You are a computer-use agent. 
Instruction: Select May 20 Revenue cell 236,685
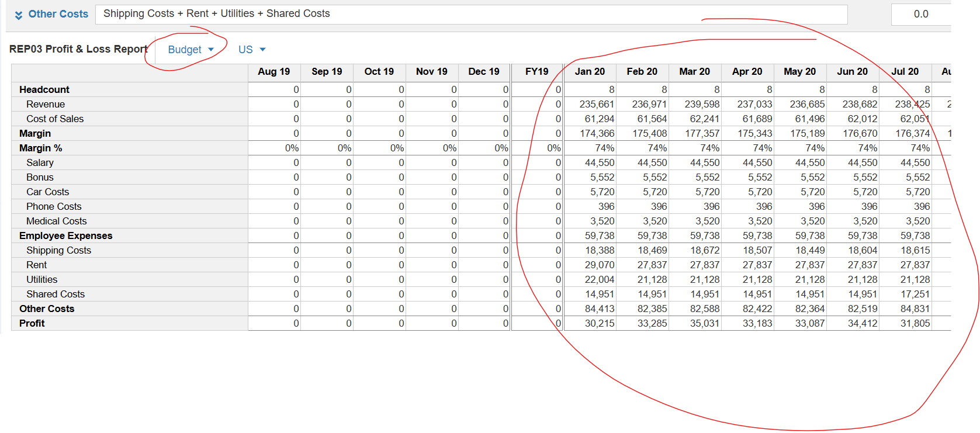coord(801,104)
